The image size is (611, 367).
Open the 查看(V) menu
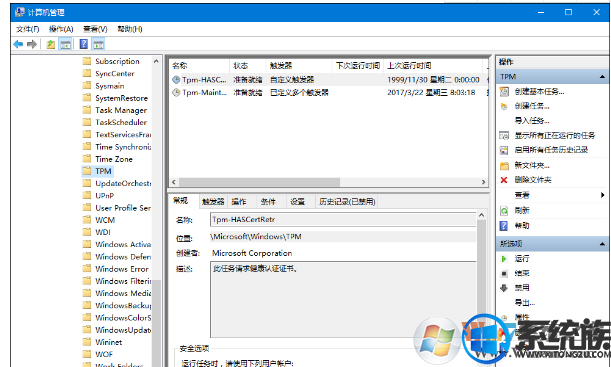click(x=95, y=29)
